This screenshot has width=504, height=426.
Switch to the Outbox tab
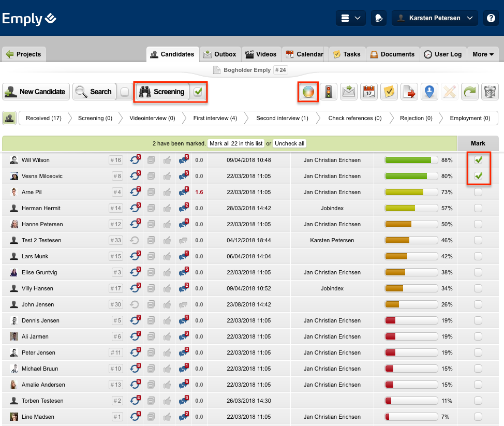(x=220, y=54)
